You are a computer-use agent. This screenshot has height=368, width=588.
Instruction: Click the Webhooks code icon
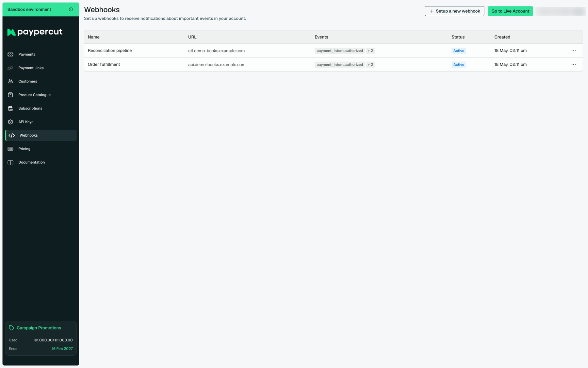(12, 135)
